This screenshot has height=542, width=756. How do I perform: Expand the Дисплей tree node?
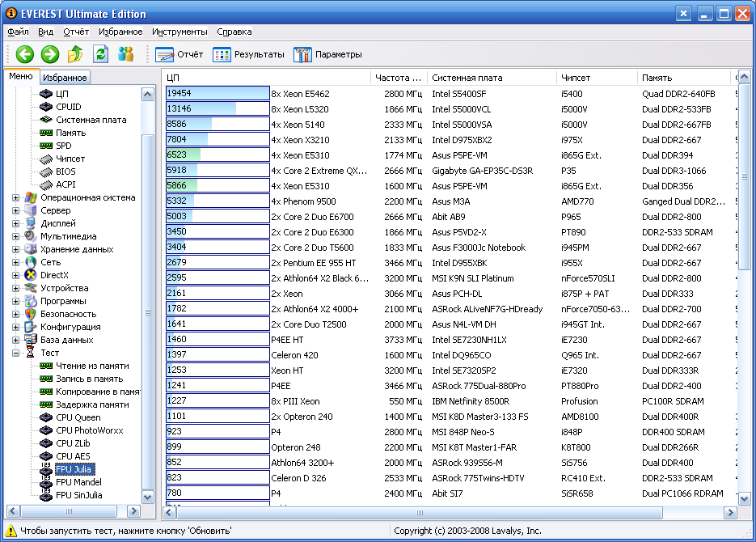point(16,224)
